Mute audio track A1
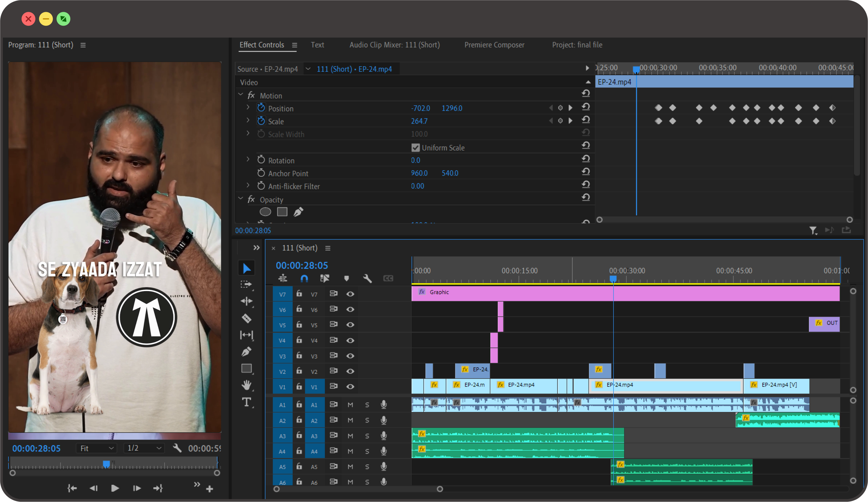 coord(350,405)
